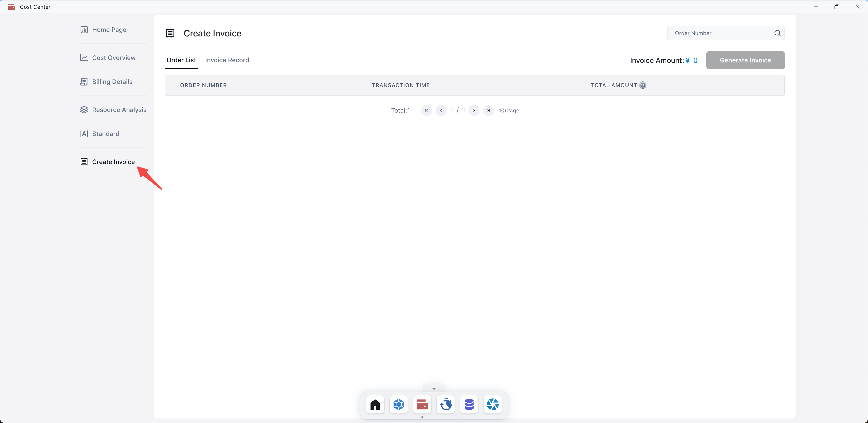The height and width of the screenshot is (423, 868).
Task: Open Billing Details in the sidebar
Action: pos(112,82)
